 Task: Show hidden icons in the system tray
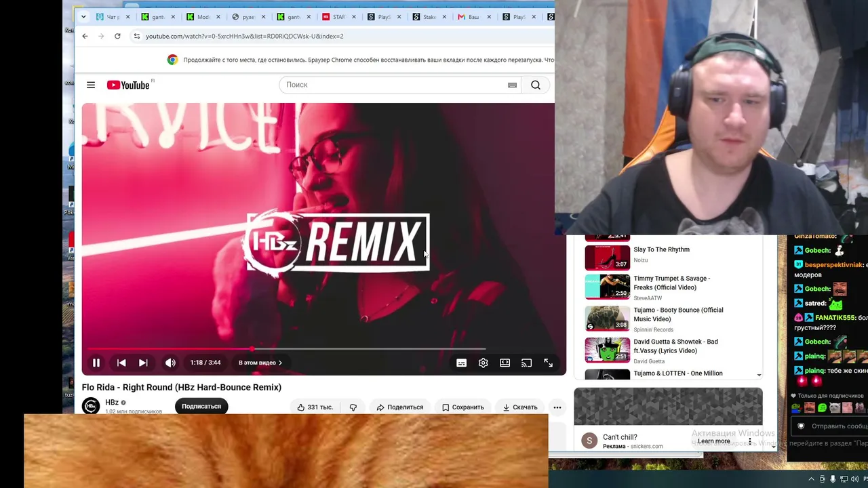[x=811, y=479]
